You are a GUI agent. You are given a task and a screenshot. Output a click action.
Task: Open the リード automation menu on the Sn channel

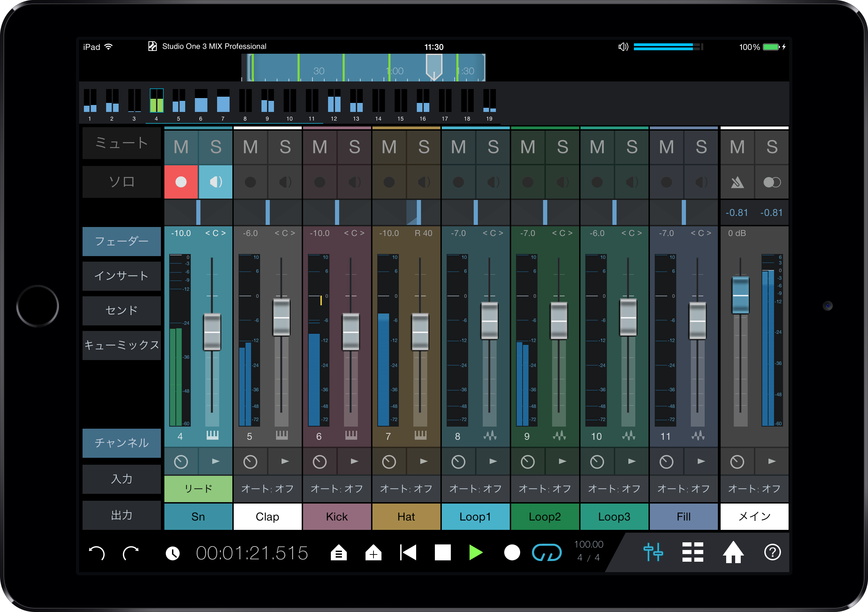coord(198,489)
